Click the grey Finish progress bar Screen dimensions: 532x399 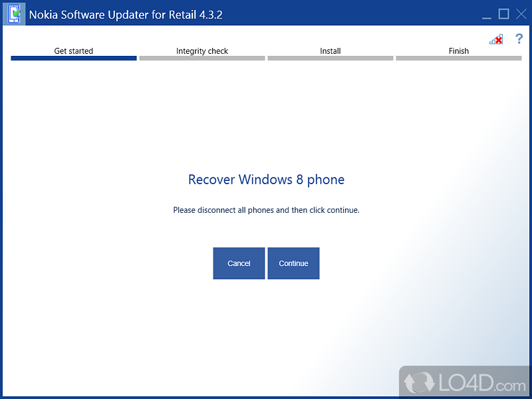tap(459, 59)
